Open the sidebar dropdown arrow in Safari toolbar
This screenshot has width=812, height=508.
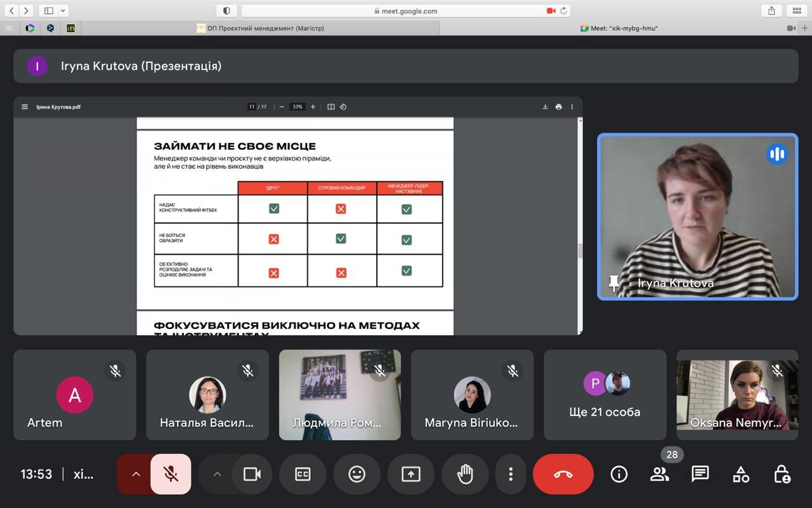(x=63, y=11)
